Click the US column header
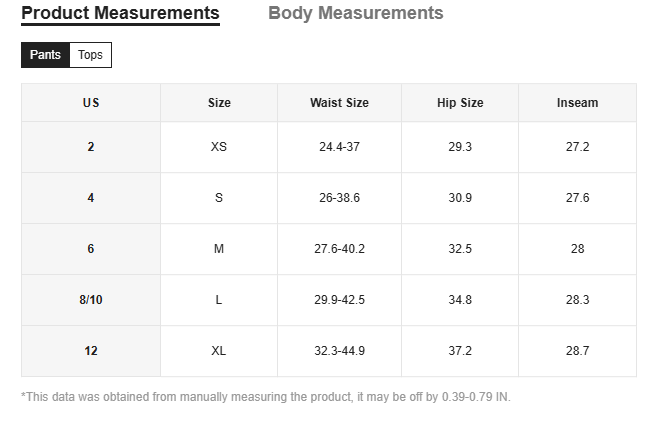This screenshot has width=663, height=426. point(91,103)
